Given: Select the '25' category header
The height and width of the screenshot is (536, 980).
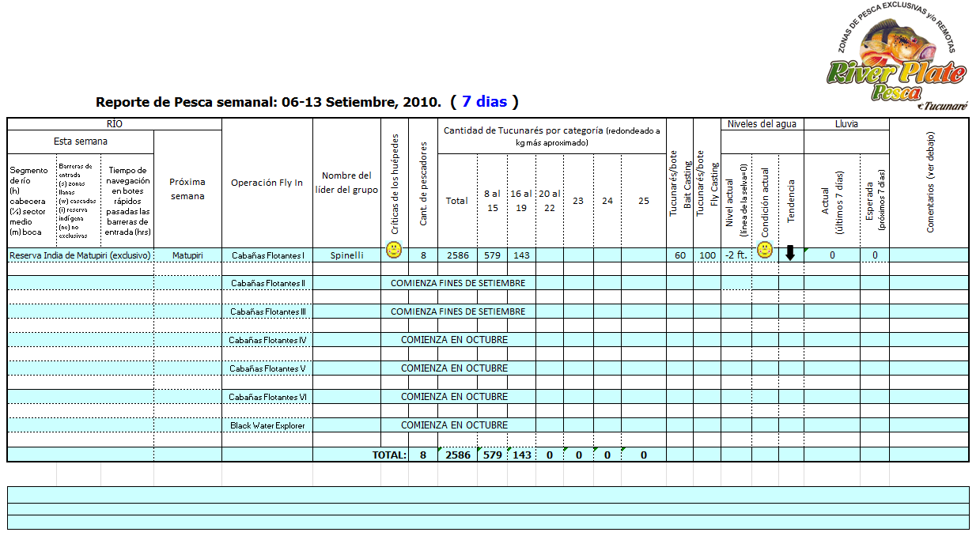Looking at the screenshot, I should pyautogui.click(x=644, y=201).
